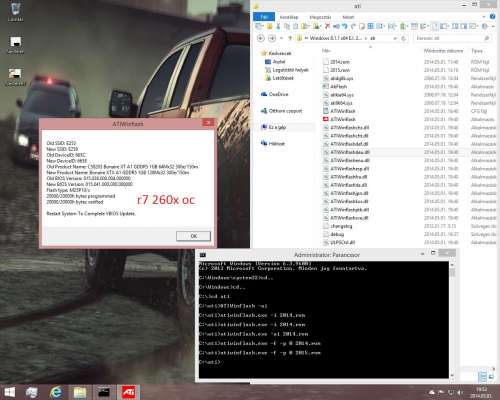The height and width of the screenshot is (400, 500).
Task: Open File Explorer from the taskbar
Action: pos(80,392)
